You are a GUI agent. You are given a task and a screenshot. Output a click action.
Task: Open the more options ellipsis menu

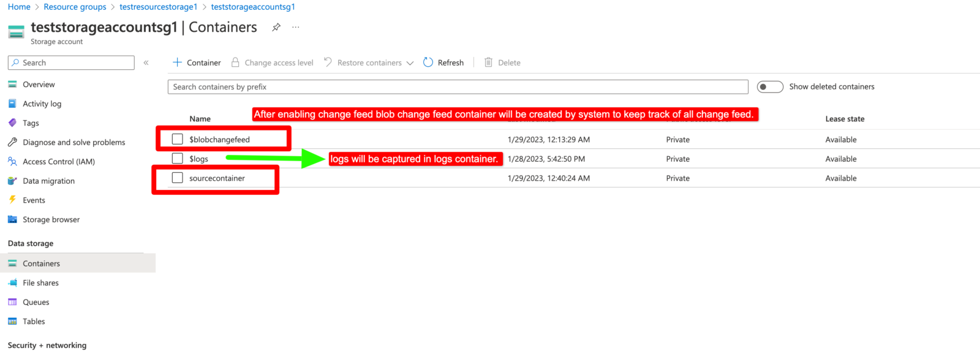[296, 27]
